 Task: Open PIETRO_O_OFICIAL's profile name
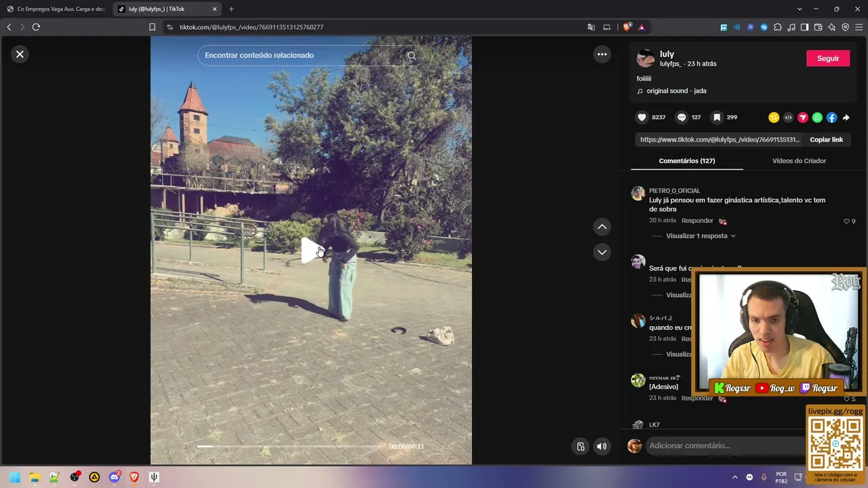[x=674, y=191]
